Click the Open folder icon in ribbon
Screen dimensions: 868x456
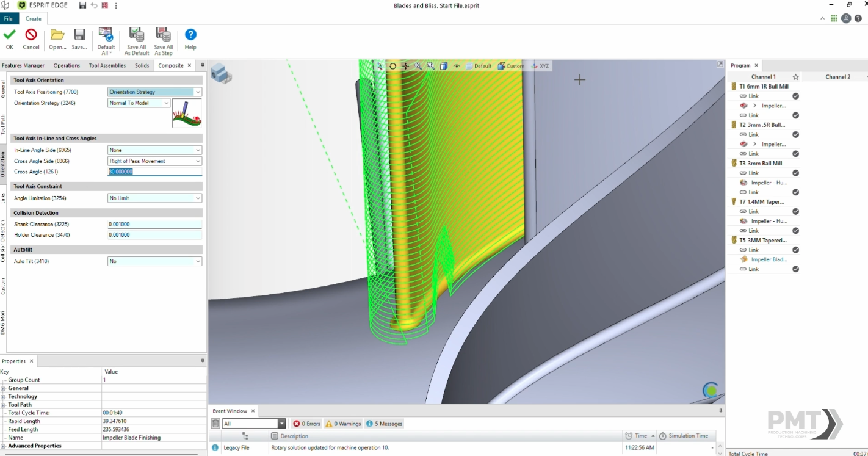point(57,35)
